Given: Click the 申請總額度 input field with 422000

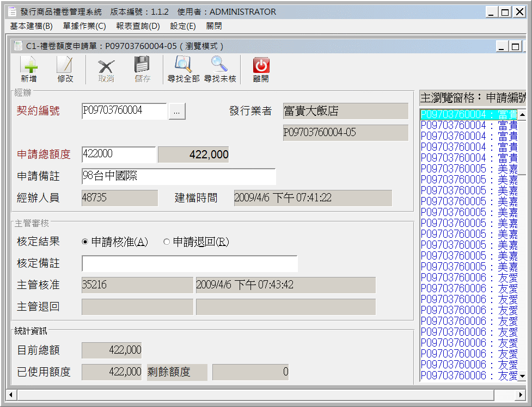Looking at the screenshot, I should (x=119, y=155).
